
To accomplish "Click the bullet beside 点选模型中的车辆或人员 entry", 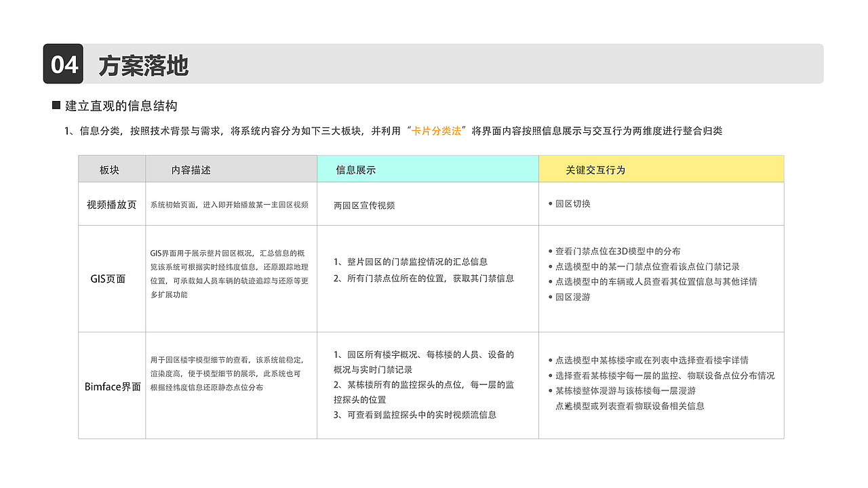I will 551,281.
